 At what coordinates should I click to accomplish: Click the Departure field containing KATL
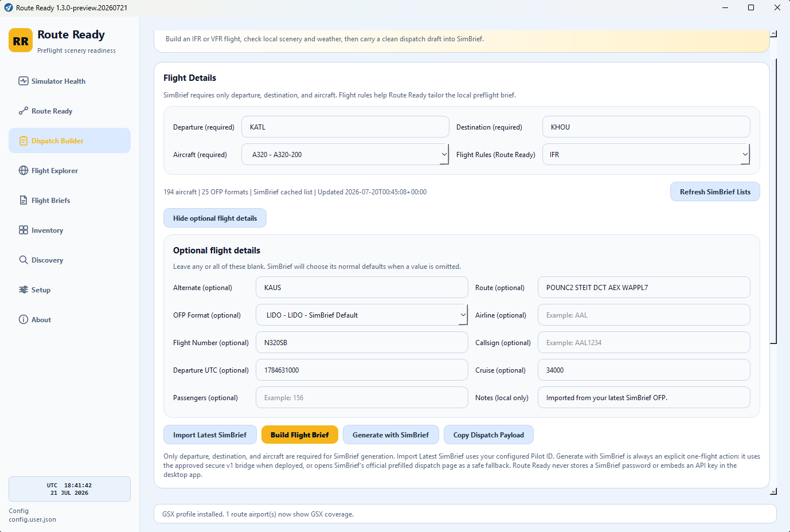(345, 127)
